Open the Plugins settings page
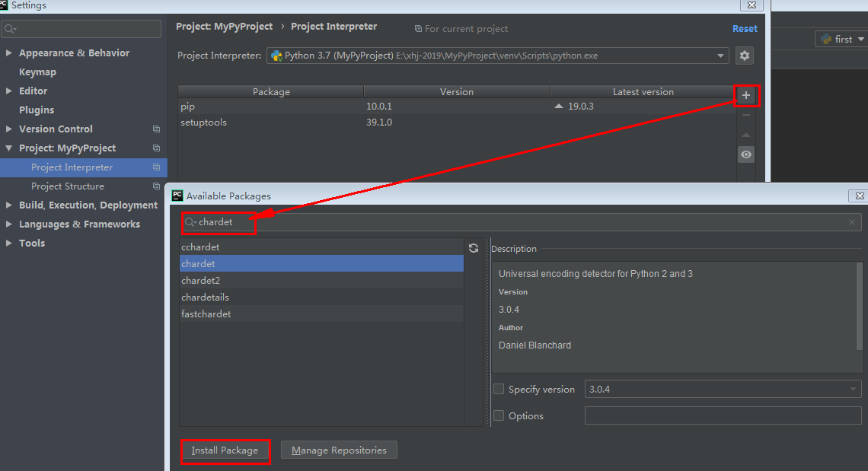This screenshot has height=471, width=868. (x=37, y=110)
